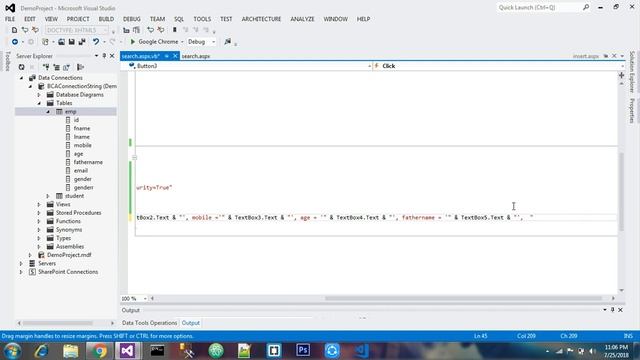Click the new document icon in the top toolbar
This screenshot has width=640, height=360.
[x=14, y=30]
